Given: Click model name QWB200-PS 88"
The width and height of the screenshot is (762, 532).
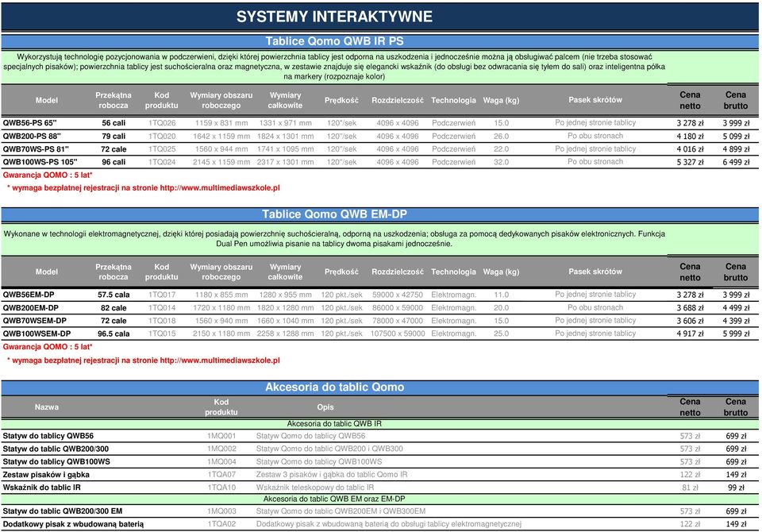Looking at the screenshot, I should (x=32, y=136).
